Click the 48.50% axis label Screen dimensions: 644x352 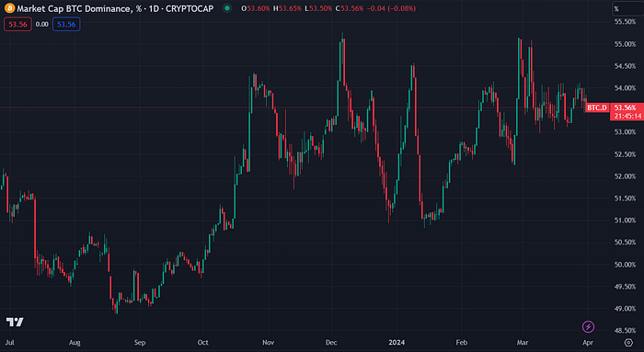[625, 330]
